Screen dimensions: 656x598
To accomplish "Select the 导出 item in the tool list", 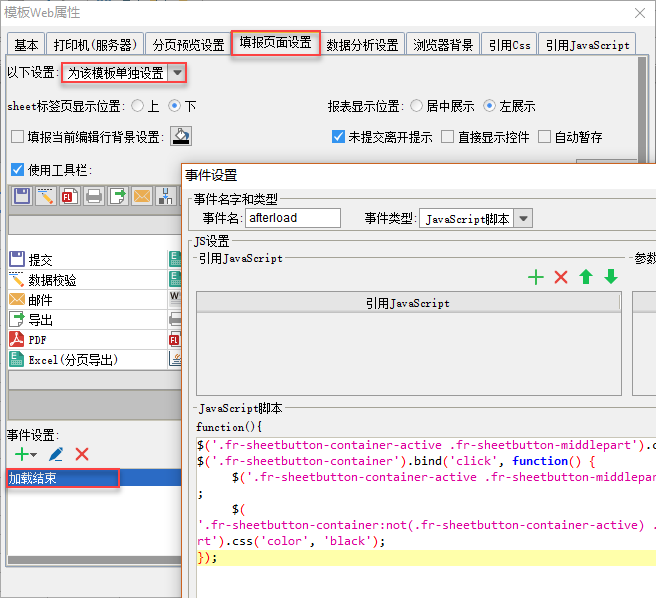I will pos(88,320).
